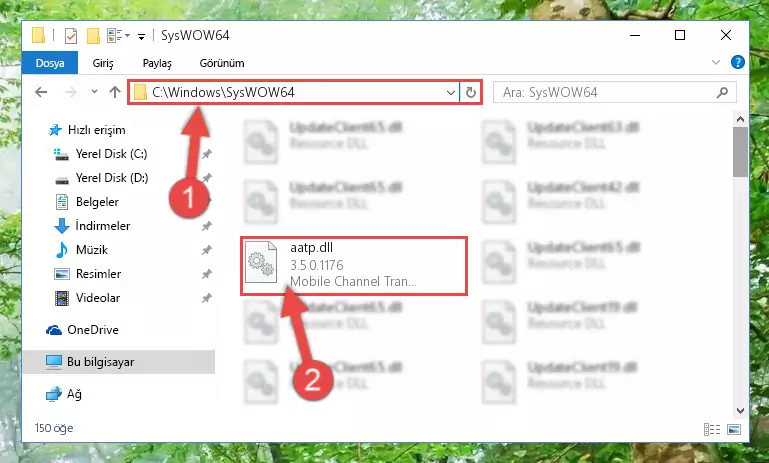The height and width of the screenshot is (463, 769).
Task: Select the aatp.dll file
Action: [x=354, y=266]
